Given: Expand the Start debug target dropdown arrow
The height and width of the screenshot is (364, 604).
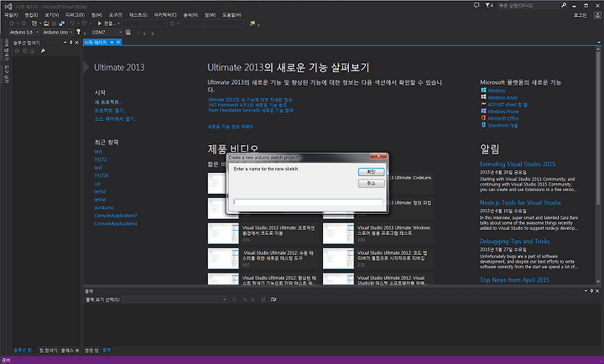Looking at the screenshot, I should click(x=118, y=23).
